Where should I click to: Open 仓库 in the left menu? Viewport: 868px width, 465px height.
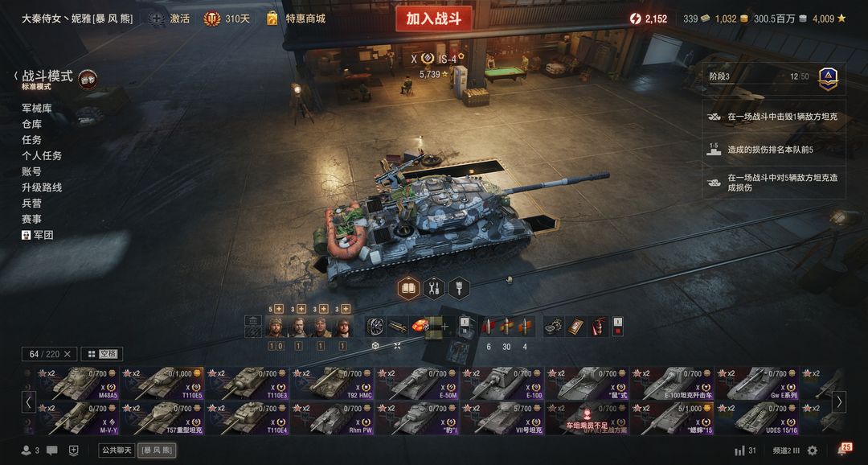tap(31, 124)
